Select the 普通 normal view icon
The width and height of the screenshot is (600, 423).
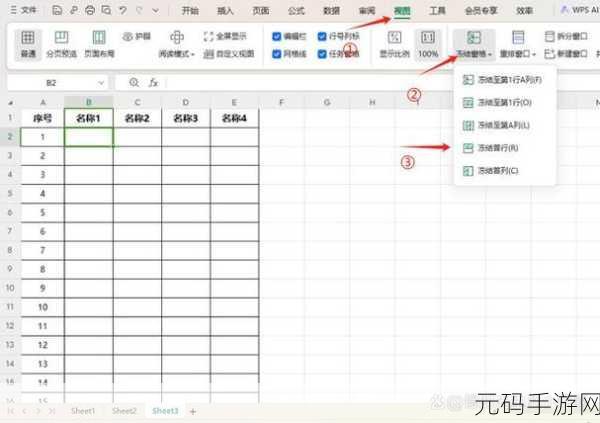(28, 38)
